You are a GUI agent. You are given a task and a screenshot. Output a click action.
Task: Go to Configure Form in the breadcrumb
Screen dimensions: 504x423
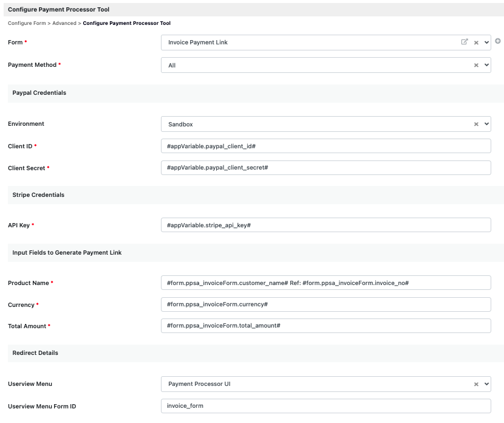(27, 23)
